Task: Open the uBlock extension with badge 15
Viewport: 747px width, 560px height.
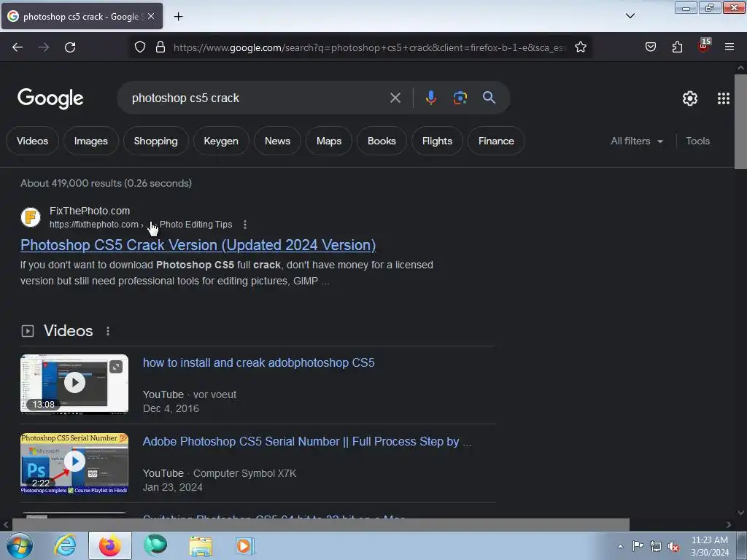Action: (704, 46)
